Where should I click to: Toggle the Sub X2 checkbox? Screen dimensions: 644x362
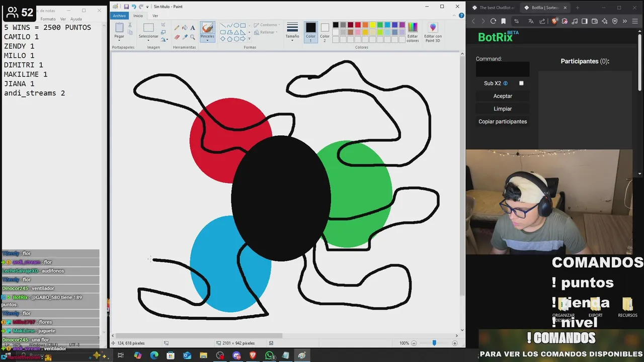pos(521,83)
